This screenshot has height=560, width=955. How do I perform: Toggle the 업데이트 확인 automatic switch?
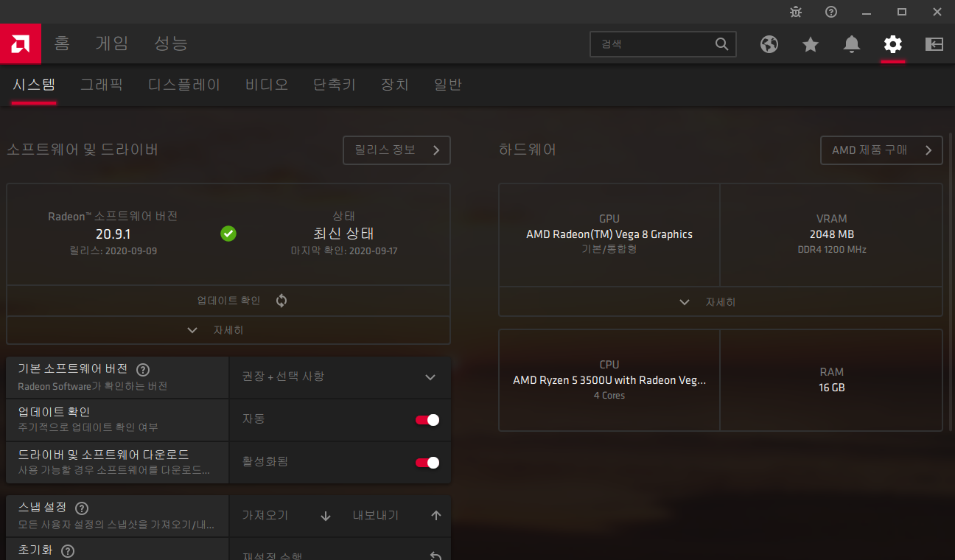point(427,420)
